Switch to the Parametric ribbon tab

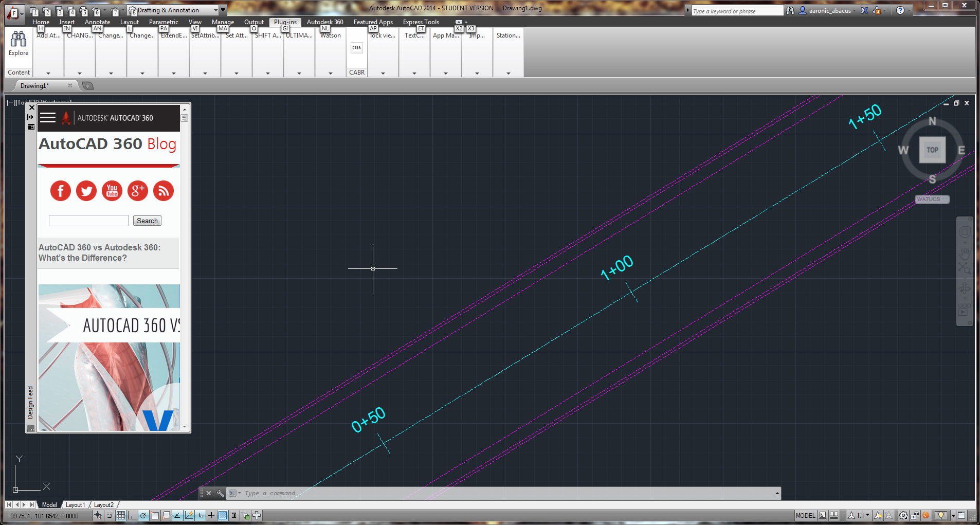164,22
